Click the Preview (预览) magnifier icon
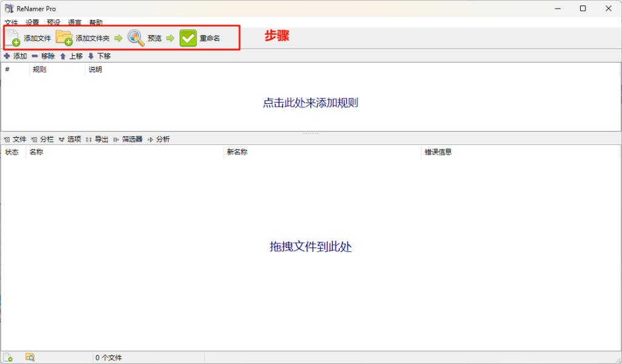Viewport: 622px width, 364px height. coord(136,38)
